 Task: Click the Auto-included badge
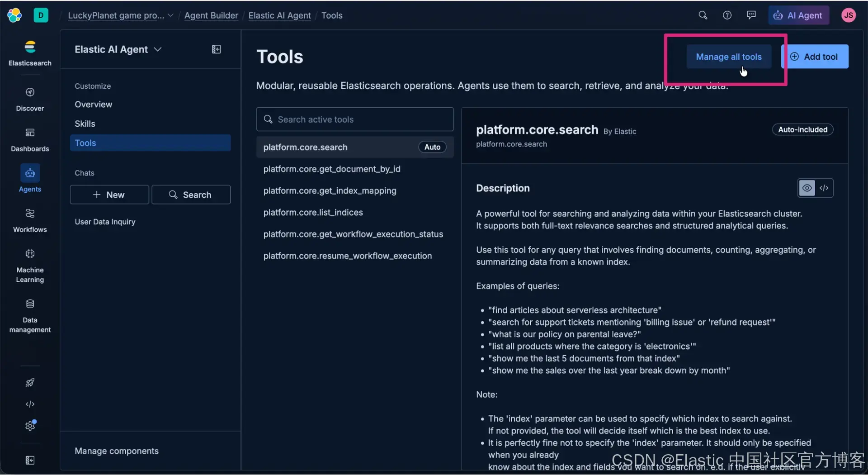802,130
